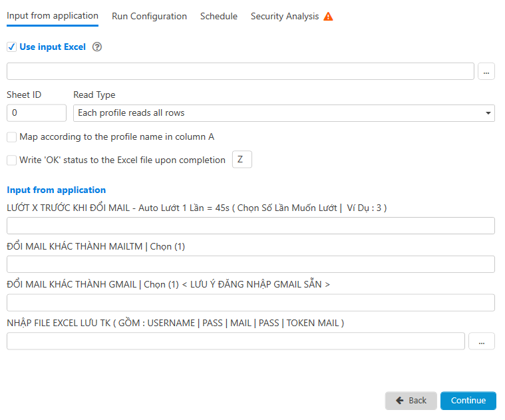
Task: Focus the LƯỚT X TRƯỚC KHI ĐỔI MAIL field
Action: [251, 226]
